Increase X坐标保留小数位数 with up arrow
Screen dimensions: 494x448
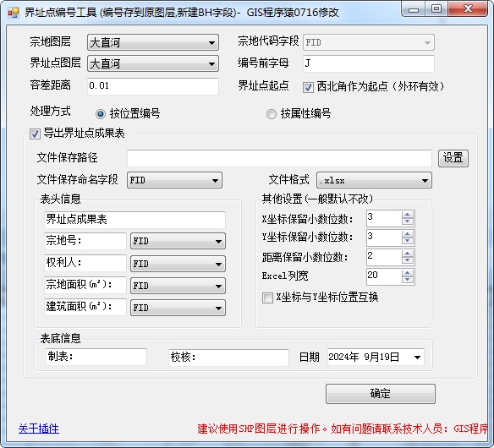pyautogui.click(x=408, y=215)
